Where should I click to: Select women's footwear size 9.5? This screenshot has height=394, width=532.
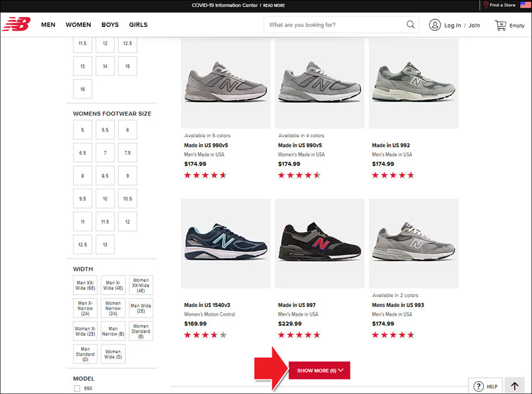coord(83,199)
